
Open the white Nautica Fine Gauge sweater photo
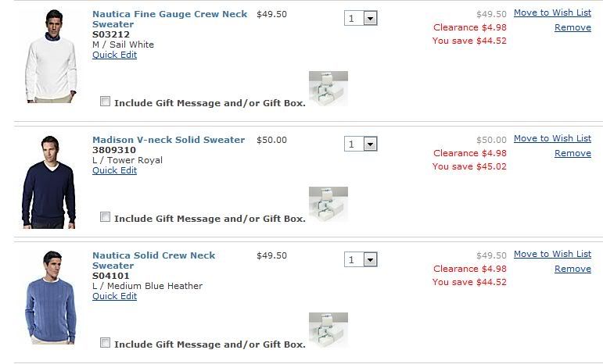click(49, 56)
